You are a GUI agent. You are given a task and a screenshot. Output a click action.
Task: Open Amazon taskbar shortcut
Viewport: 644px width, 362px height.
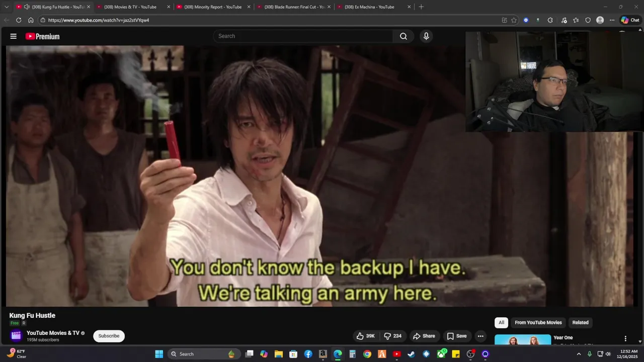point(323,354)
